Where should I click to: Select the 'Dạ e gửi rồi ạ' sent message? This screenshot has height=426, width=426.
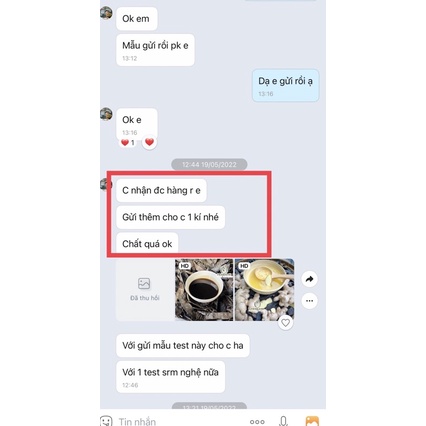[x=285, y=85]
